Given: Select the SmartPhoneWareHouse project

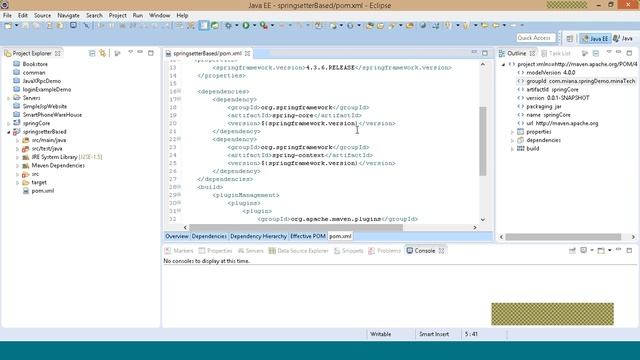Looking at the screenshot, I should pos(52,115).
